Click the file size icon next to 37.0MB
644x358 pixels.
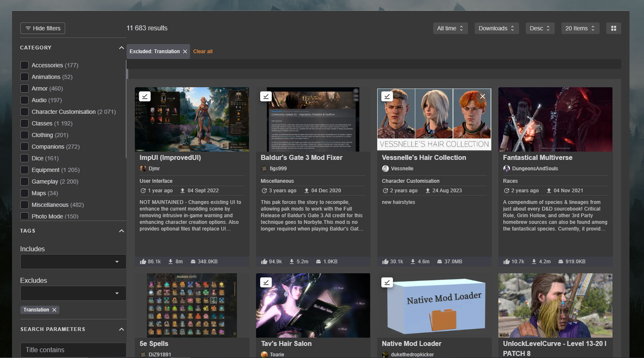point(440,262)
